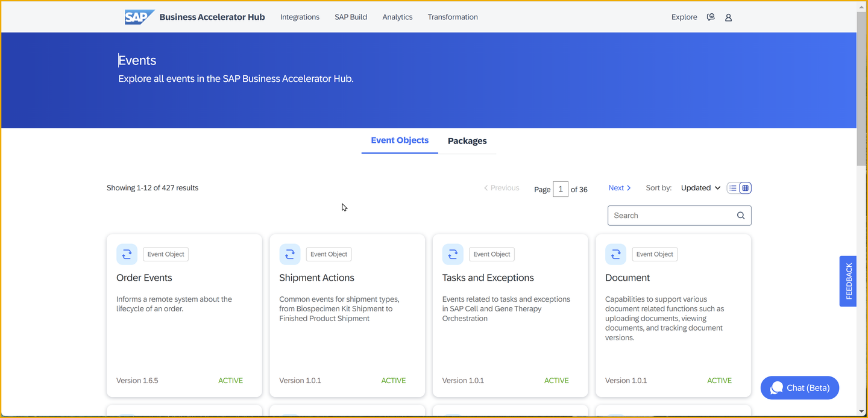Click Event Object tag on Document card
Viewport: 868px width, 418px height.
pos(655,254)
